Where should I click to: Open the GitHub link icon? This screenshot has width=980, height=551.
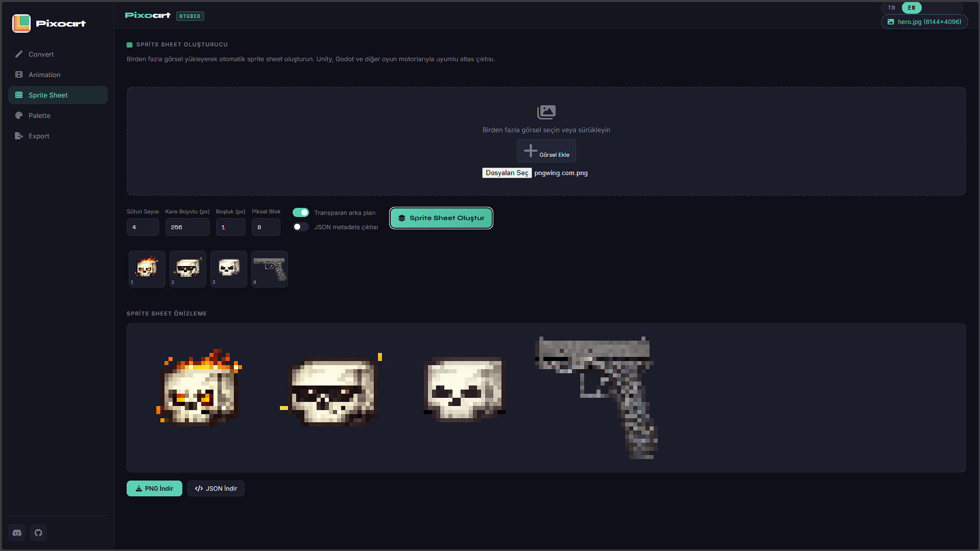tap(38, 533)
